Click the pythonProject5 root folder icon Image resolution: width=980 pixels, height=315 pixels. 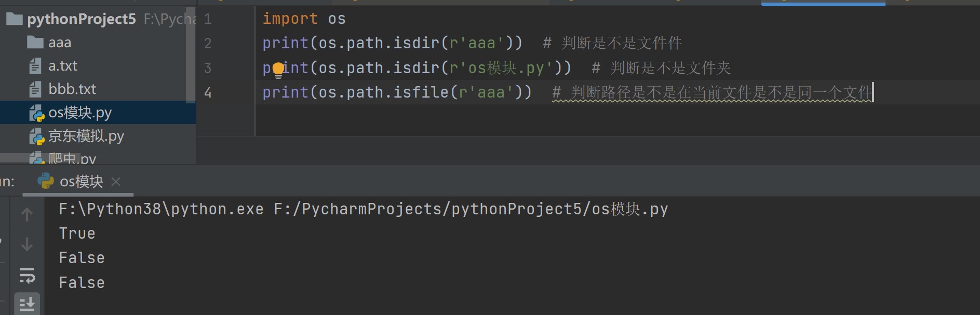pyautogui.click(x=15, y=19)
